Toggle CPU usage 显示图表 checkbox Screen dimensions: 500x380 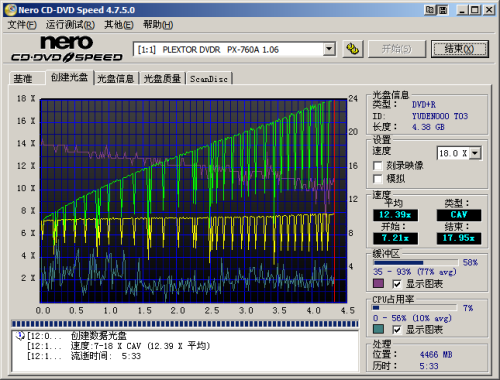pyautogui.click(x=397, y=330)
